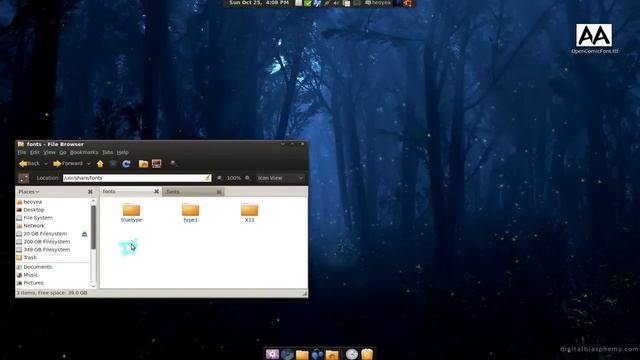Reset zoom by clicking 100%
Screen dimensions: 640x360
point(234,178)
